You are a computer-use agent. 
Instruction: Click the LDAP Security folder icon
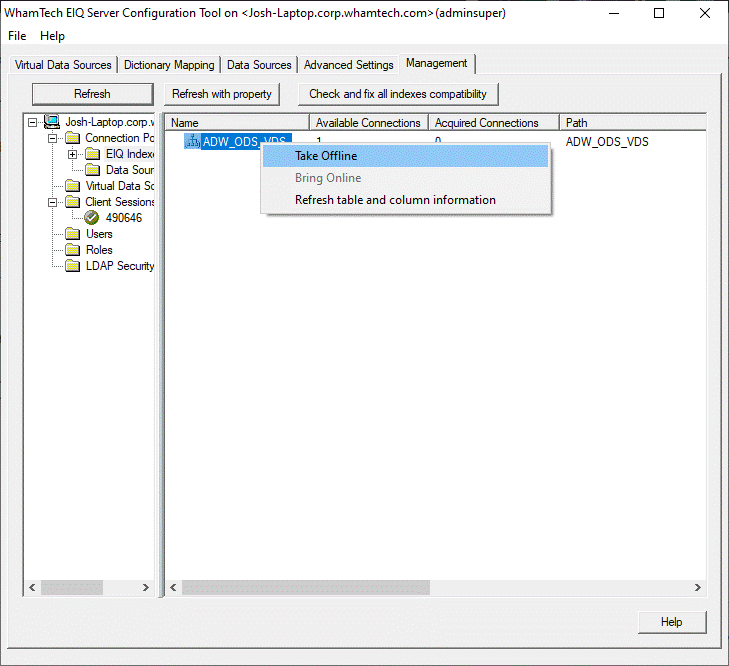72,266
